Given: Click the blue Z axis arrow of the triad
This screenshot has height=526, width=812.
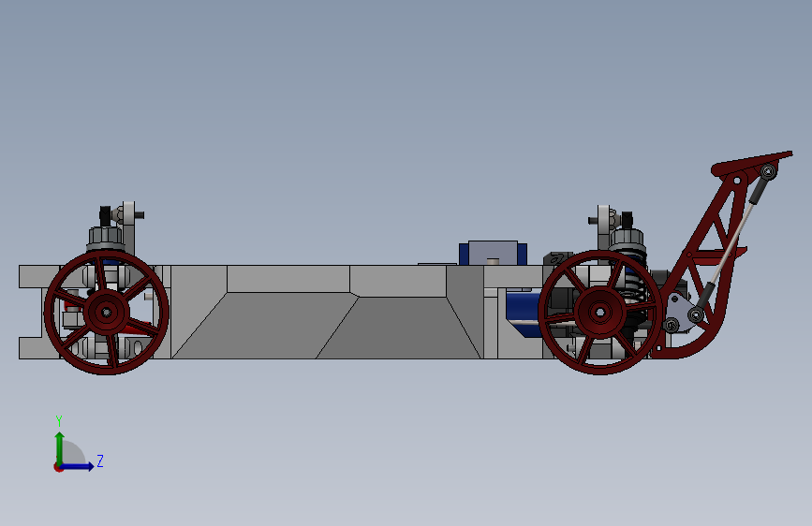Looking at the screenshot, I should point(78,466).
